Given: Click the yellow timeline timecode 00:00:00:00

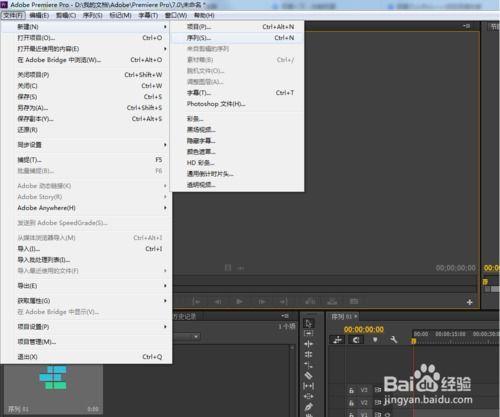Looking at the screenshot, I should (x=364, y=330).
